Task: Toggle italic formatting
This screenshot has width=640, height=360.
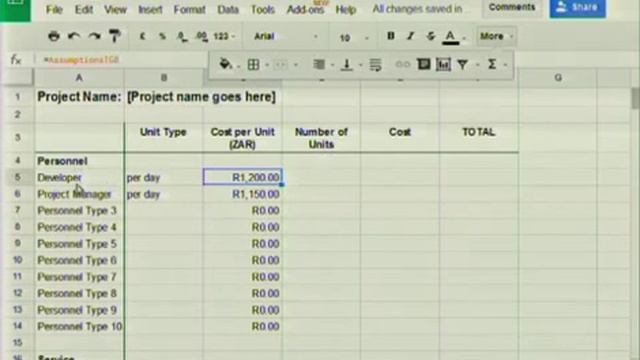Action: pos(411,36)
